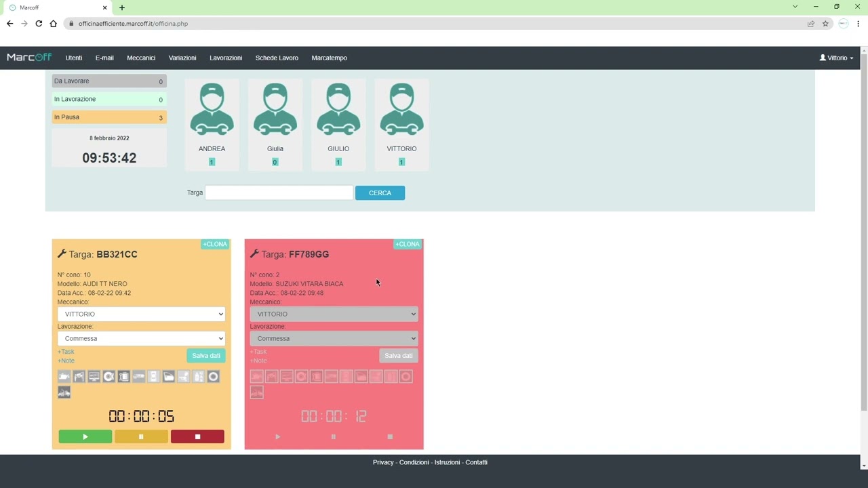The width and height of the screenshot is (868, 488).
Task: Save data on BB321CC card
Action: 206,356
